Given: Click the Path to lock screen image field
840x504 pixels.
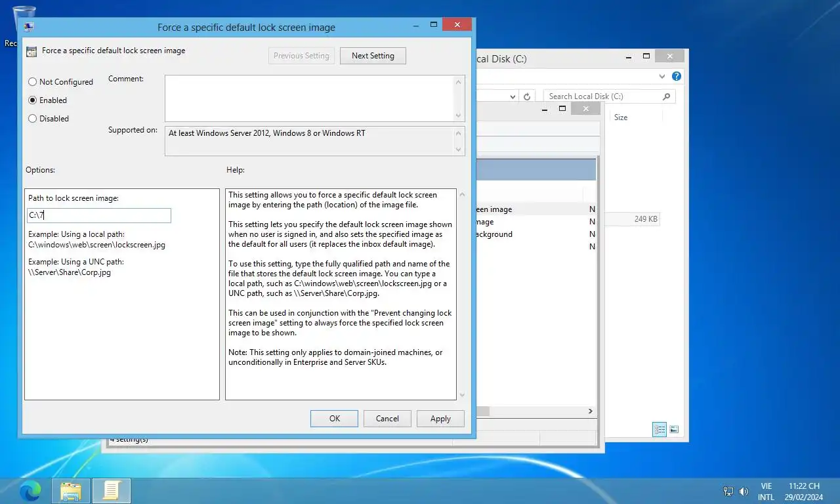Looking at the screenshot, I should pos(99,215).
